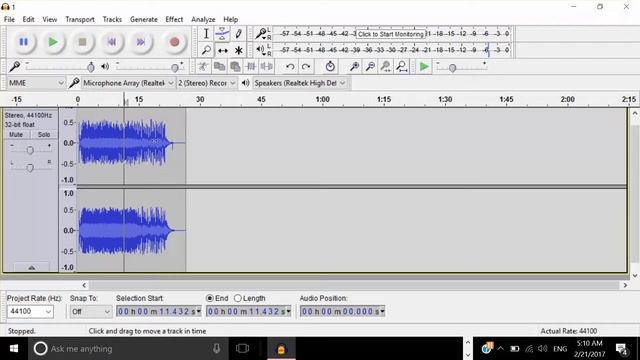
Task: Click the playback volume slider knob
Action: 175,68
